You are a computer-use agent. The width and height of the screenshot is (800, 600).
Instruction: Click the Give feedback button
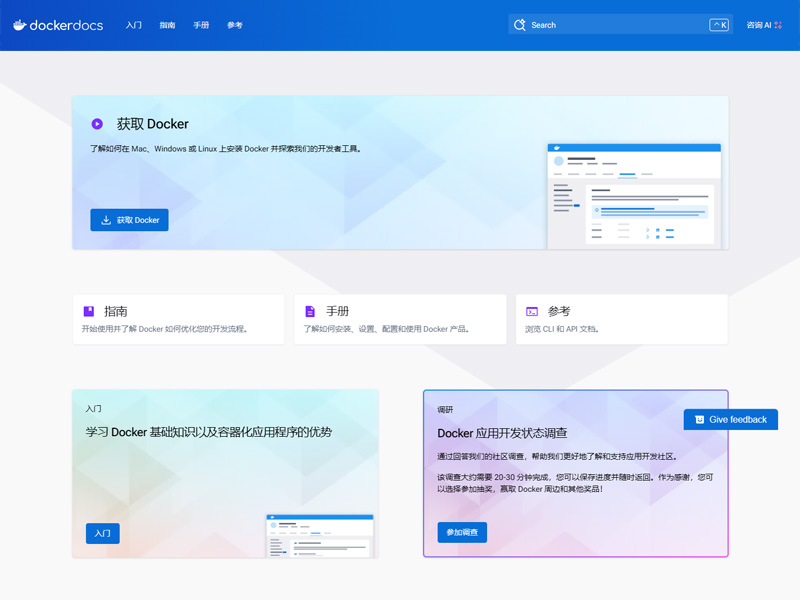coord(730,419)
